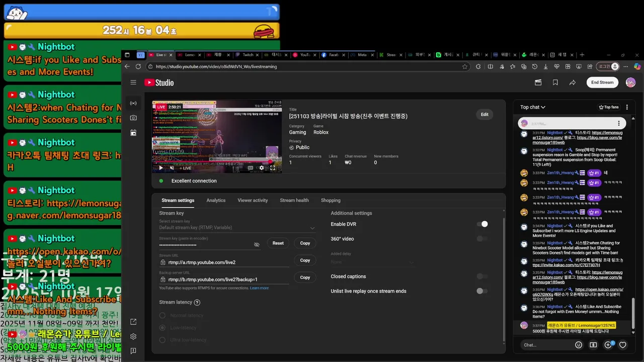Seek on the preview player progress bar
The height and width of the screenshot is (362, 644).
(x=217, y=162)
